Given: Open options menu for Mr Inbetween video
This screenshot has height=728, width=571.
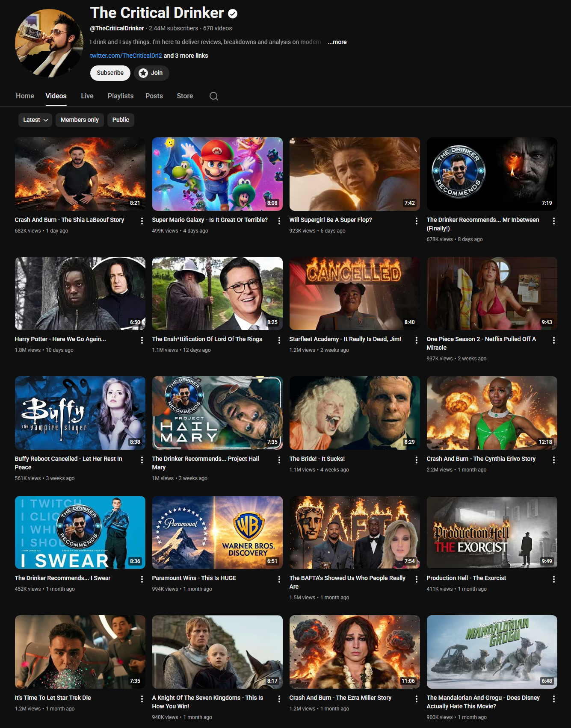Looking at the screenshot, I should click(554, 221).
